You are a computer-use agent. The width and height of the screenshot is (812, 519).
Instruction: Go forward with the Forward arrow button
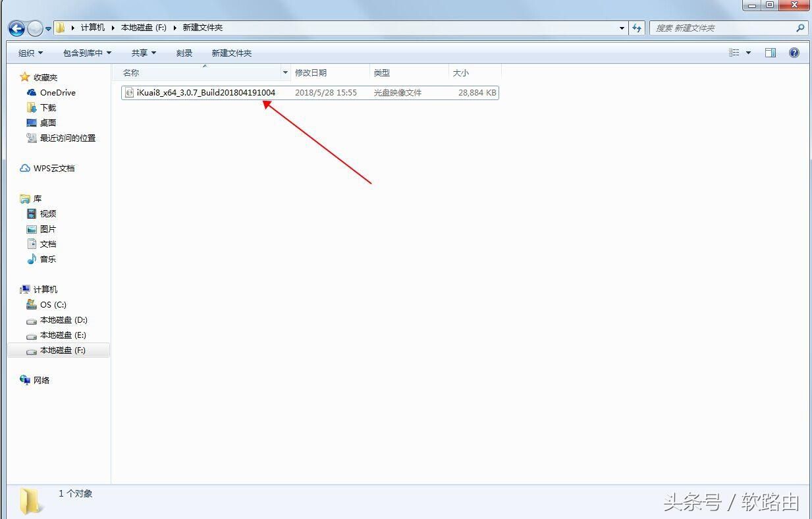point(35,28)
